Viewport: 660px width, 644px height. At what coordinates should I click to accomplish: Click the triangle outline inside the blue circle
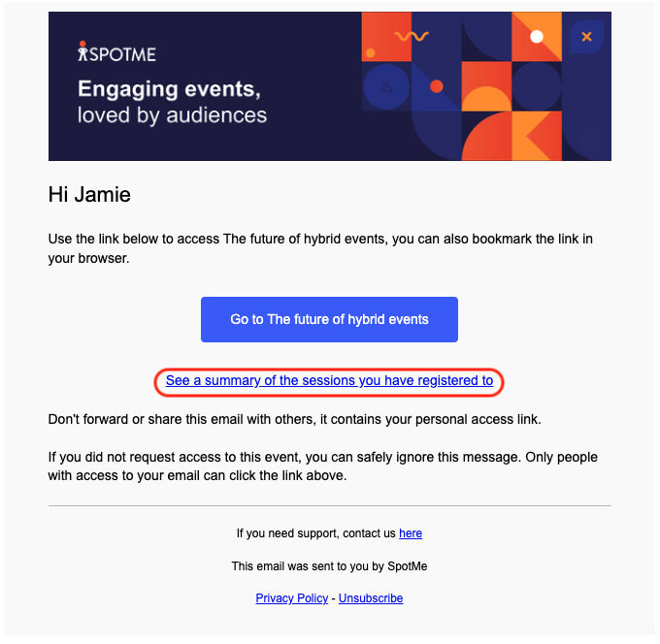coord(386,87)
